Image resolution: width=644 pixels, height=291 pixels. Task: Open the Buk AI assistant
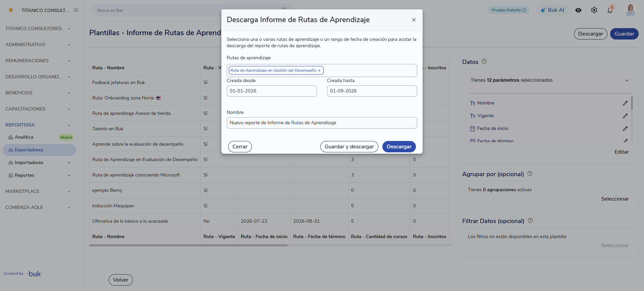(x=552, y=10)
